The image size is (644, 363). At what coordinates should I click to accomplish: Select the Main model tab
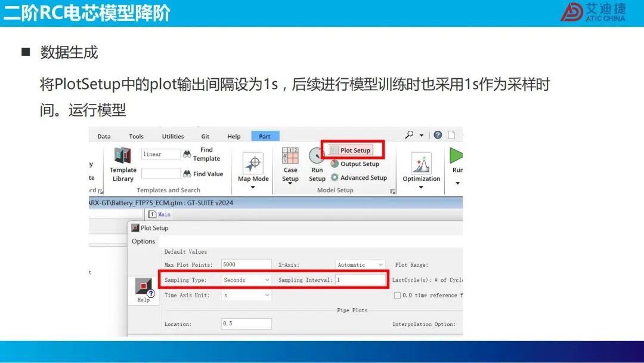pyautogui.click(x=159, y=214)
